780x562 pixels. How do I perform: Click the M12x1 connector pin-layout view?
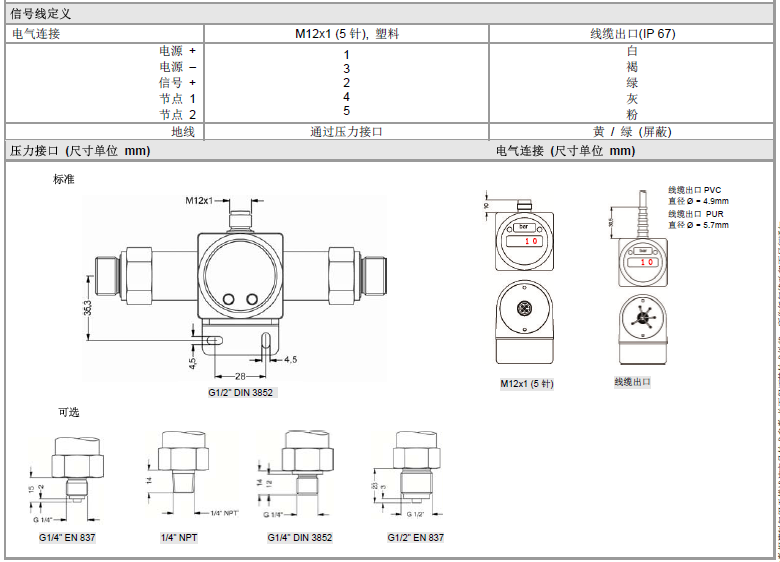(525, 324)
